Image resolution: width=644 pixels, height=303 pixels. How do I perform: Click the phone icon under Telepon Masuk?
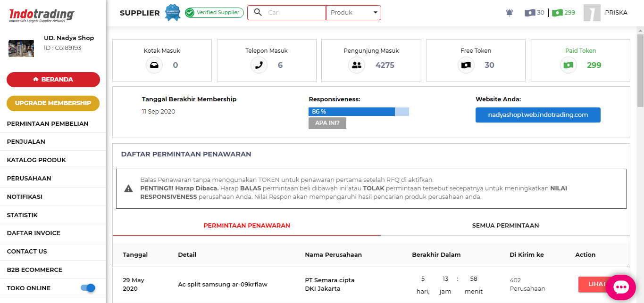[x=259, y=65]
